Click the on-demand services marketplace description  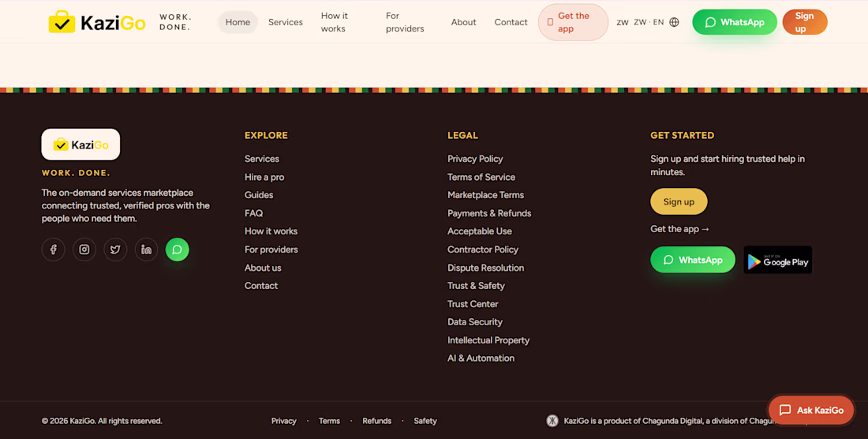(125, 205)
